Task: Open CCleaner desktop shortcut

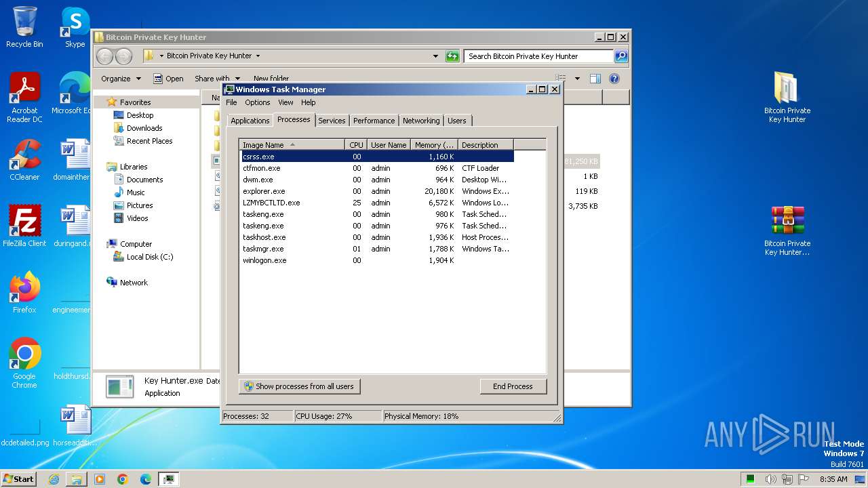Action: point(24,160)
